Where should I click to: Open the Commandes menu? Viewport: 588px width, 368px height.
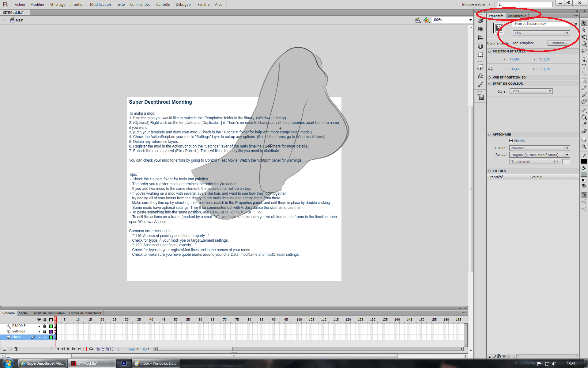140,5
